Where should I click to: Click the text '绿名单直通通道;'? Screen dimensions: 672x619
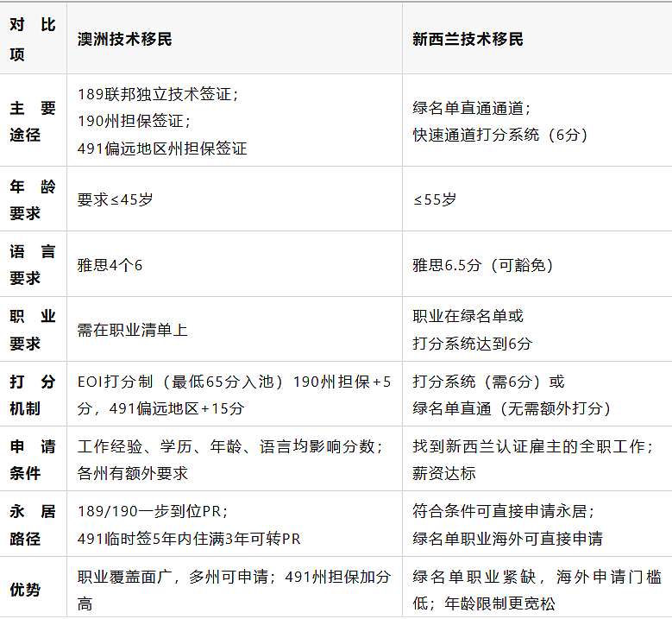pyautogui.click(x=472, y=108)
